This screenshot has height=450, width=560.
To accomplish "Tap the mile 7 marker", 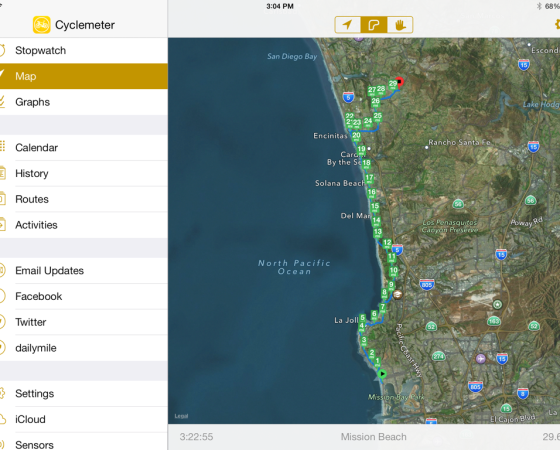I will coord(382,308).
